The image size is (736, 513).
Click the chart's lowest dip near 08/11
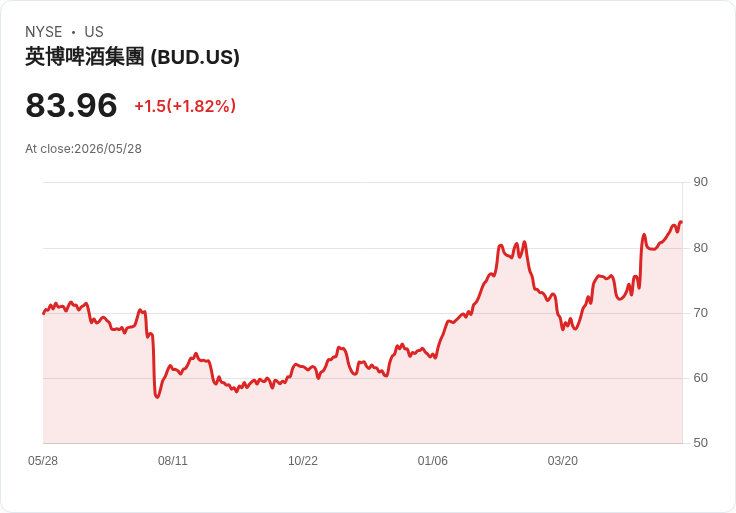point(157,397)
